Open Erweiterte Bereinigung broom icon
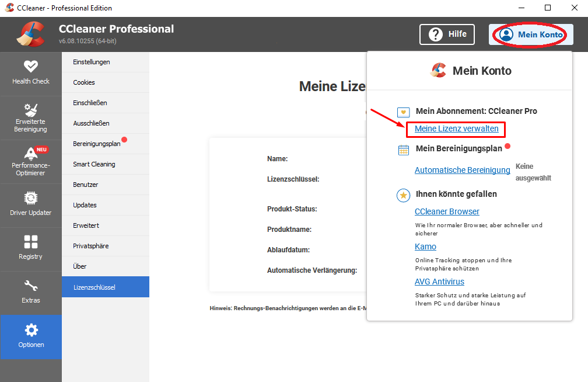Screen dimensions: 588x382 (31, 110)
